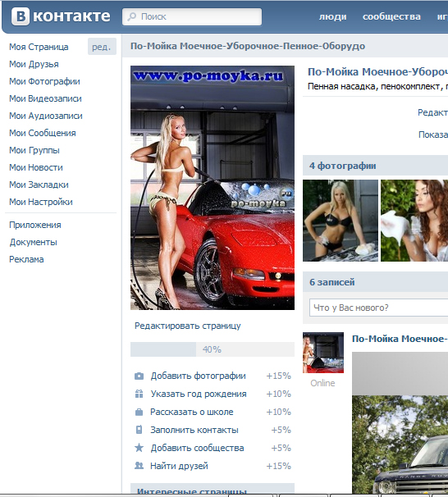Open Мои Аудиозаписи

[x=46, y=116]
